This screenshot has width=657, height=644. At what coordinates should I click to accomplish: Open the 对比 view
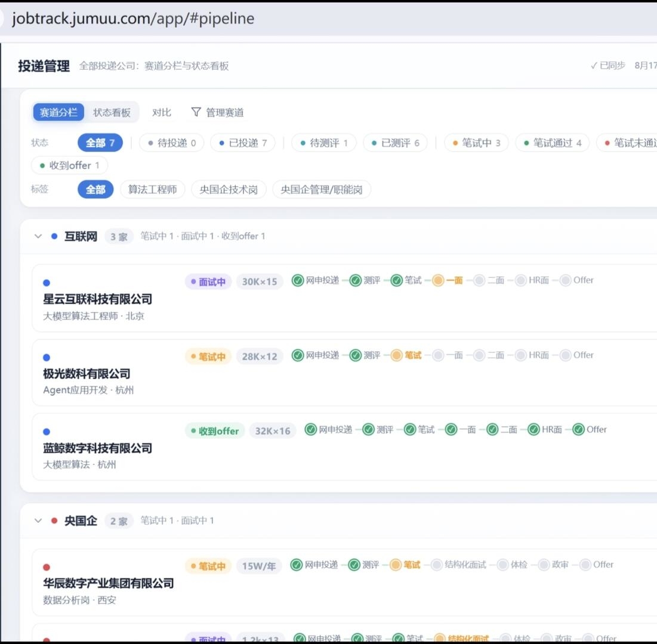coord(161,112)
